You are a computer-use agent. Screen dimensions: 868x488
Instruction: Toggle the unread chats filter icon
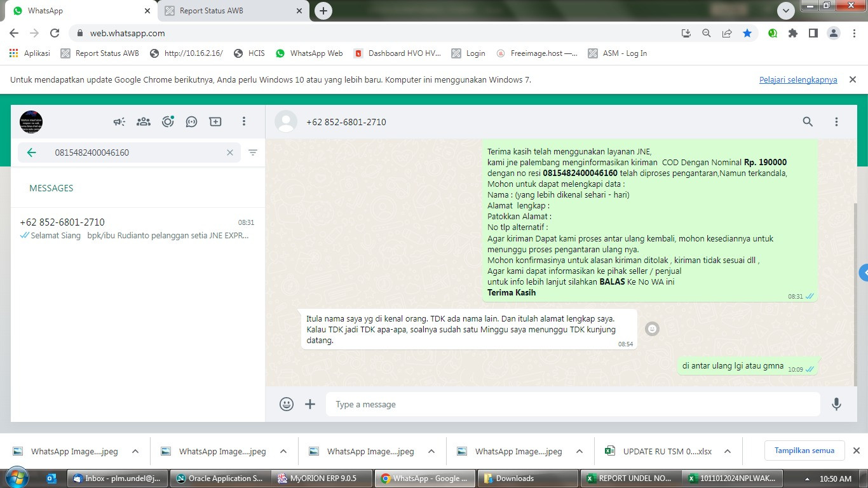[x=253, y=152]
